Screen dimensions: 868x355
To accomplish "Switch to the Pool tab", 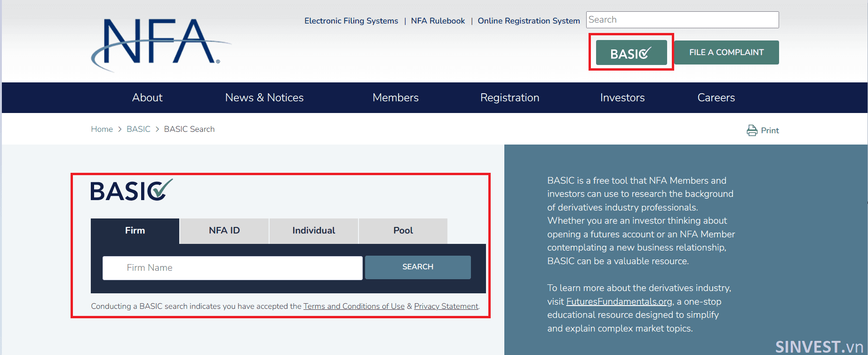I will (x=403, y=231).
